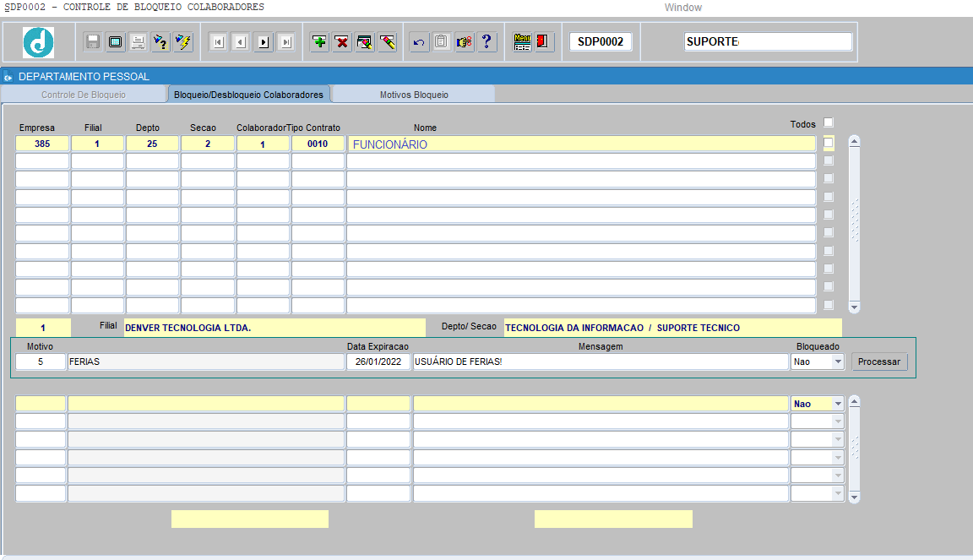Click Empresa cell with value 385
This screenshot has width=973, height=560.
42,144
